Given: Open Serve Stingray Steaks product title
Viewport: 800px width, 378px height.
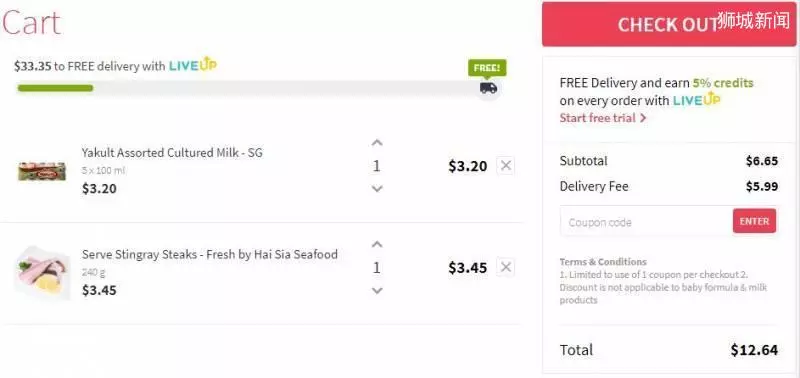Looking at the screenshot, I should (210, 254).
